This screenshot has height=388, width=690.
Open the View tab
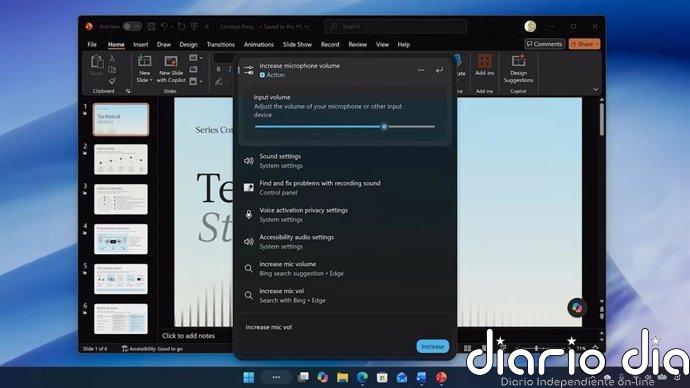tap(382, 44)
